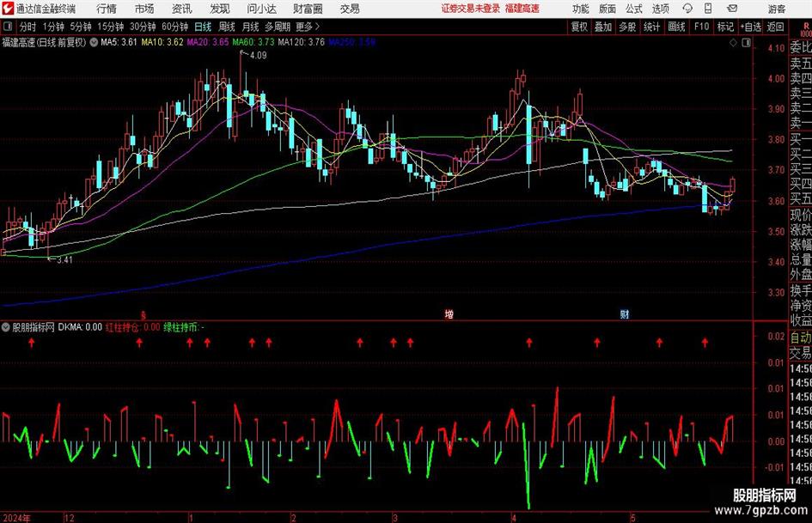Click the 4.09 high price label
The width and height of the screenshot is (812, 523).
pos(258,56)
